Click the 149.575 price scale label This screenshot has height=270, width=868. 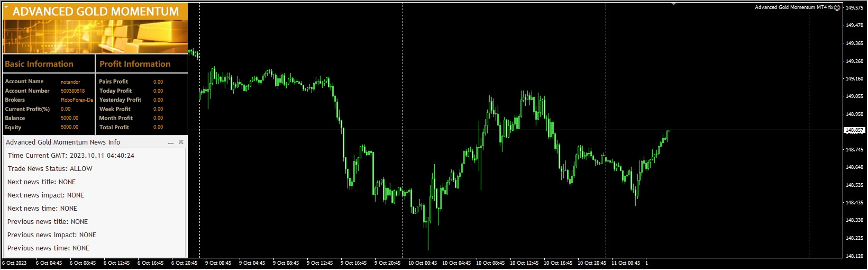pyautogui.click(x=854, y=7)
